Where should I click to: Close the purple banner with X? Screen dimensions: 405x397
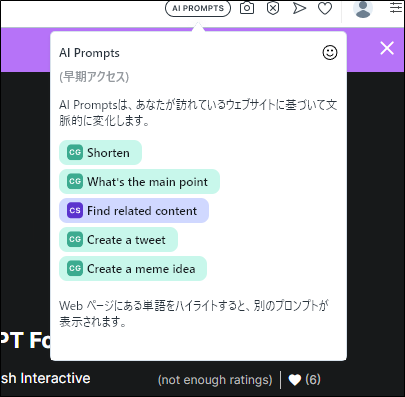[x=387, y=48]
